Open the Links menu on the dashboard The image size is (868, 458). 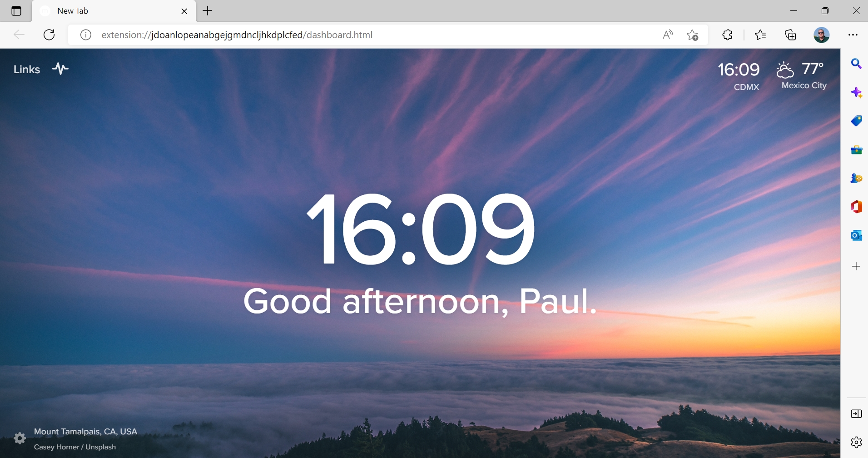[x=27, y=70]
